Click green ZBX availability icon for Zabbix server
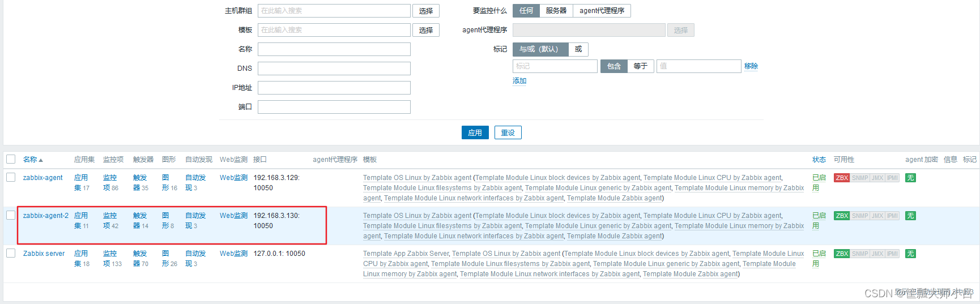 pos(842,254)
